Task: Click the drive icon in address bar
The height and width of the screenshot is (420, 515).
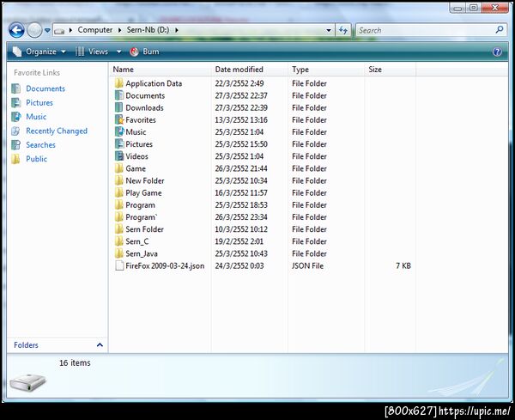Action: click(59, 31)
